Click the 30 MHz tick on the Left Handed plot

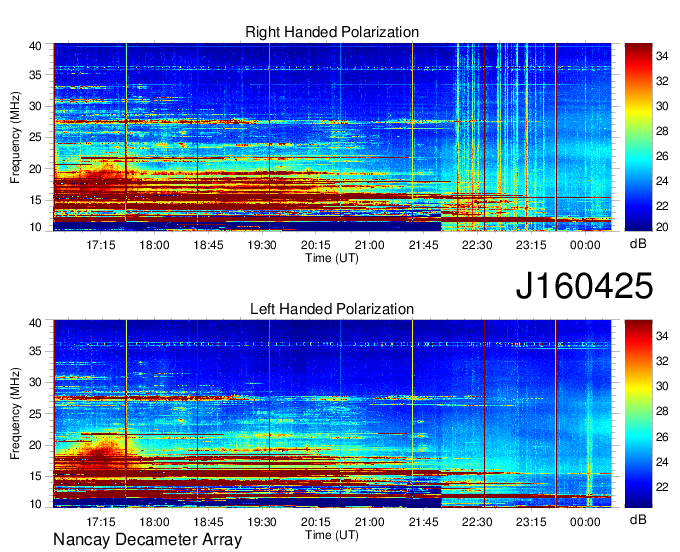click(x=36, y=382)
